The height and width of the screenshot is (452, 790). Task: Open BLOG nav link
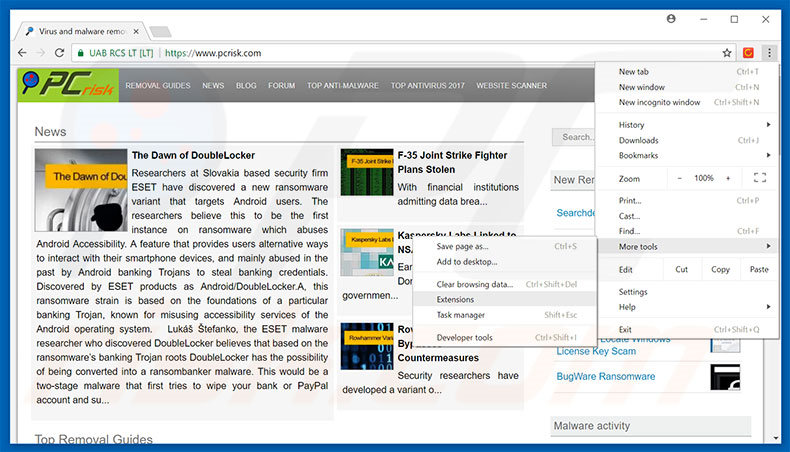coord(246,86)
